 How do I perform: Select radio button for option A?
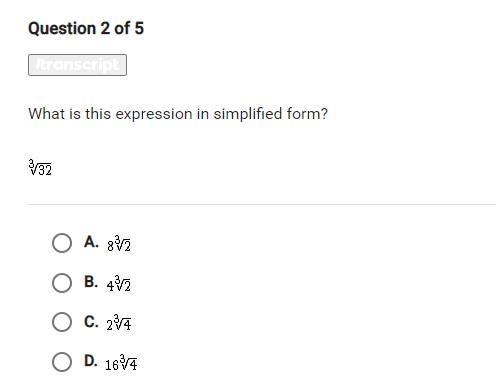coord(62,243)
